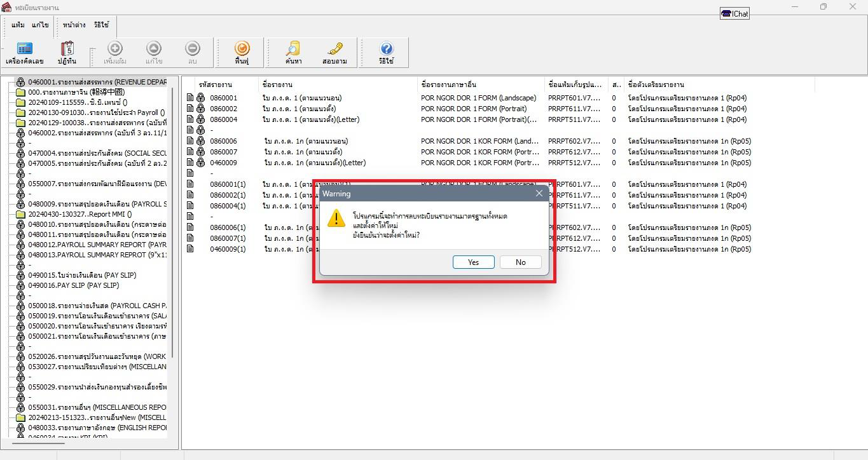Click the Search (ค้นหา) magnifier icon
The image size is (868, 460).
click(293, 49)
